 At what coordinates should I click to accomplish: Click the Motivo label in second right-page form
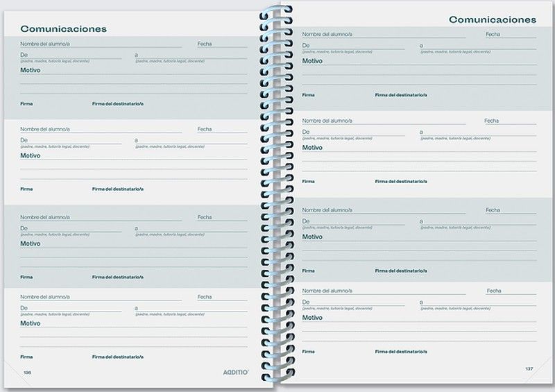coord(312,147)
